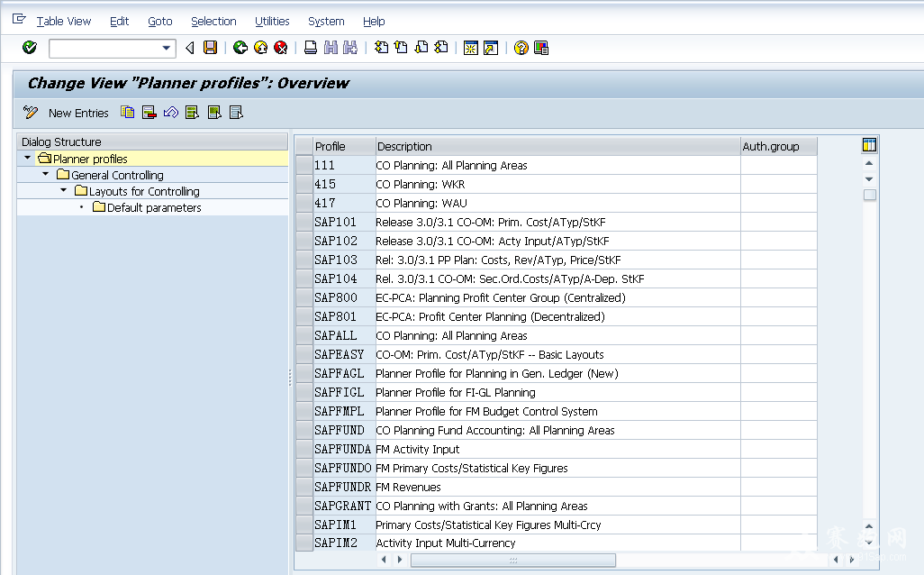Save using the floppy disk icon
The image size is (924, 575).
click(211, 48)
